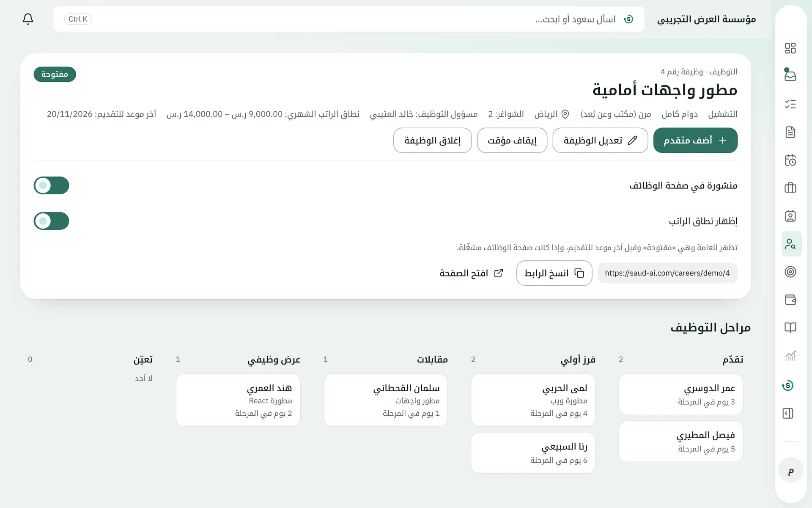Open applicant card عمر الدوسري
Image resolution: width=812 pixels, height=508 pixels.
[681, 395]
